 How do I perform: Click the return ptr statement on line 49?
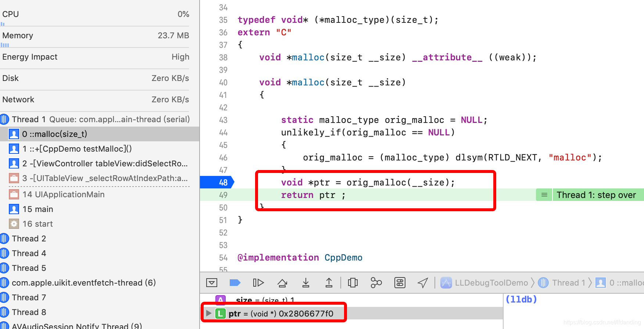click(313, 195)
